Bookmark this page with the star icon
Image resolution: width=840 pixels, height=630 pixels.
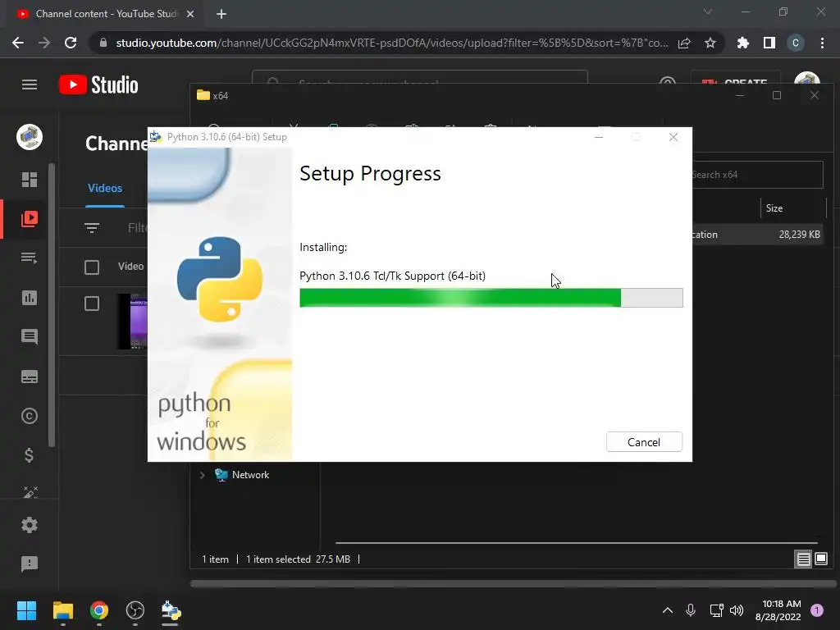click(710, 43)
